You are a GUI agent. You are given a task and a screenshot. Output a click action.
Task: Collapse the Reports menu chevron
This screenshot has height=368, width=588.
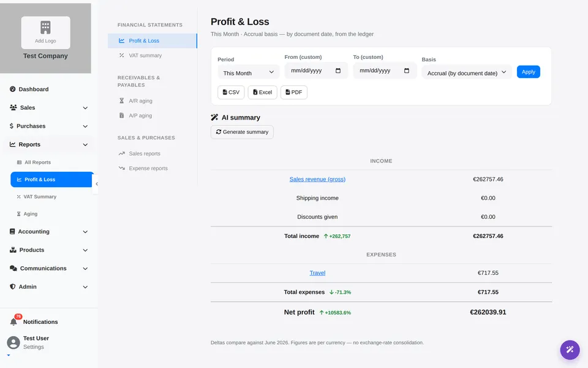(x=85, y=145)
